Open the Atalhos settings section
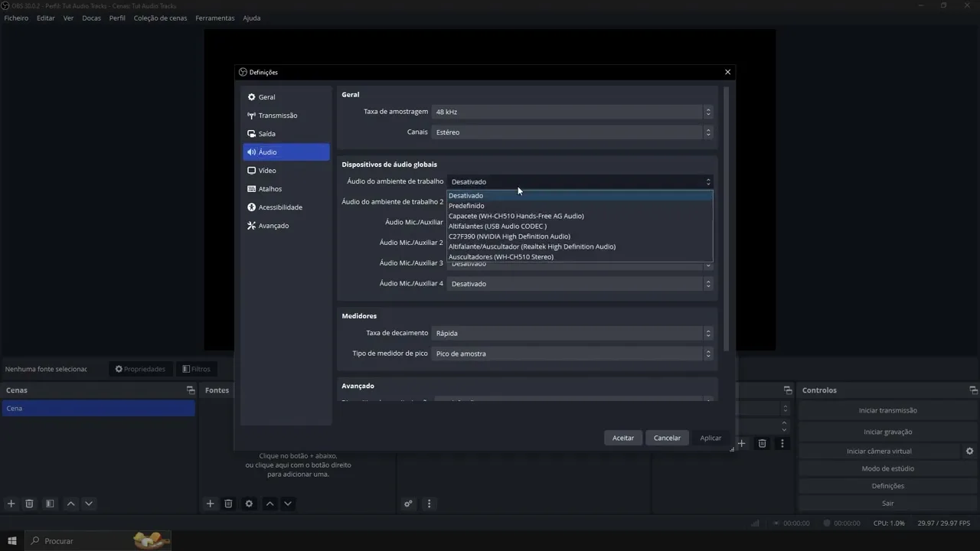The image size is (980, 551). (x=286, y=189)
